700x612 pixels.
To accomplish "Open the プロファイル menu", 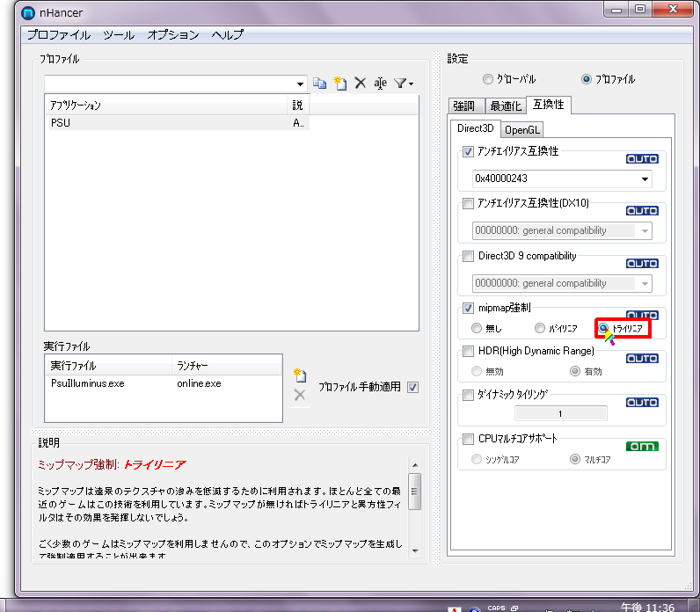I will (x=59, y=35).
